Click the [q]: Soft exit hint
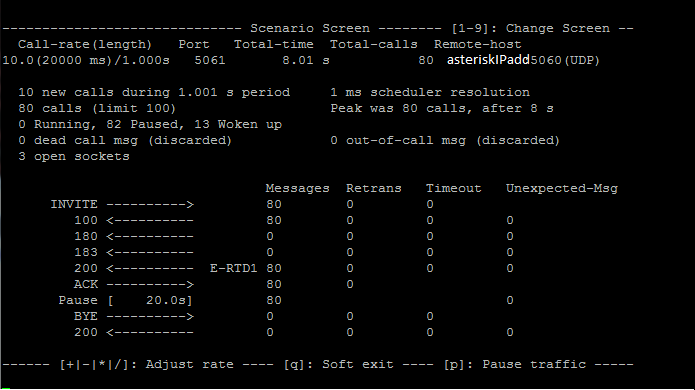The image size is (695, 390). 338,364
